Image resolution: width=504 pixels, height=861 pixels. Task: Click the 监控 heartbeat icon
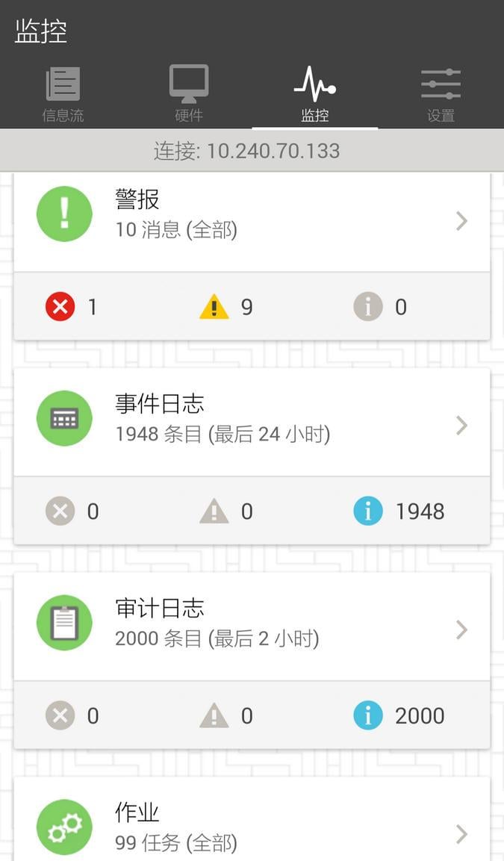tap(314, 82)
